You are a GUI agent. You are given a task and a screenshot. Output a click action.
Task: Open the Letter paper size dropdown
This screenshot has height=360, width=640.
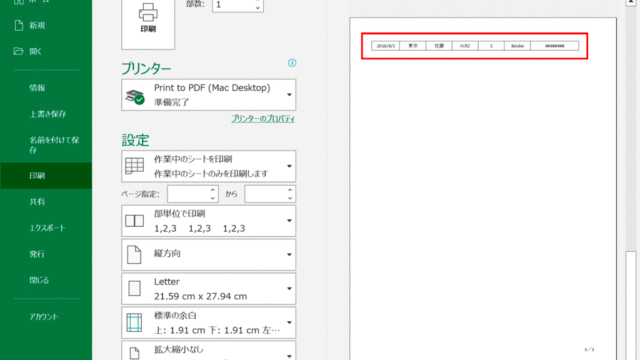(x=209, y=289)
